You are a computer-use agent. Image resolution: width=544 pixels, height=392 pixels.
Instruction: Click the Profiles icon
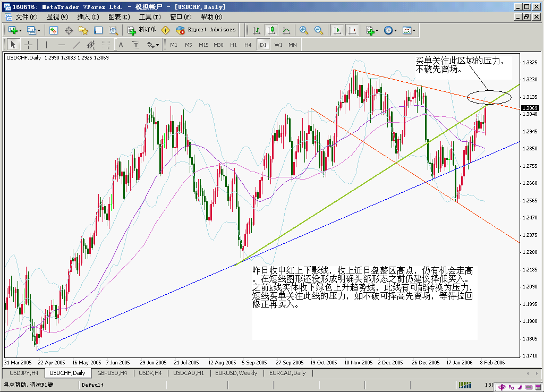point(31,30)
